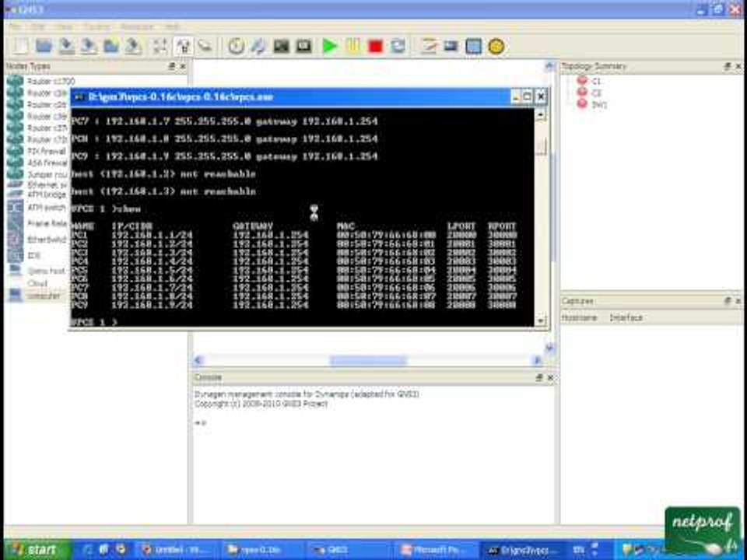Open the Windows start button
Screen dimensions: 747x560
[x=37, y=550]
